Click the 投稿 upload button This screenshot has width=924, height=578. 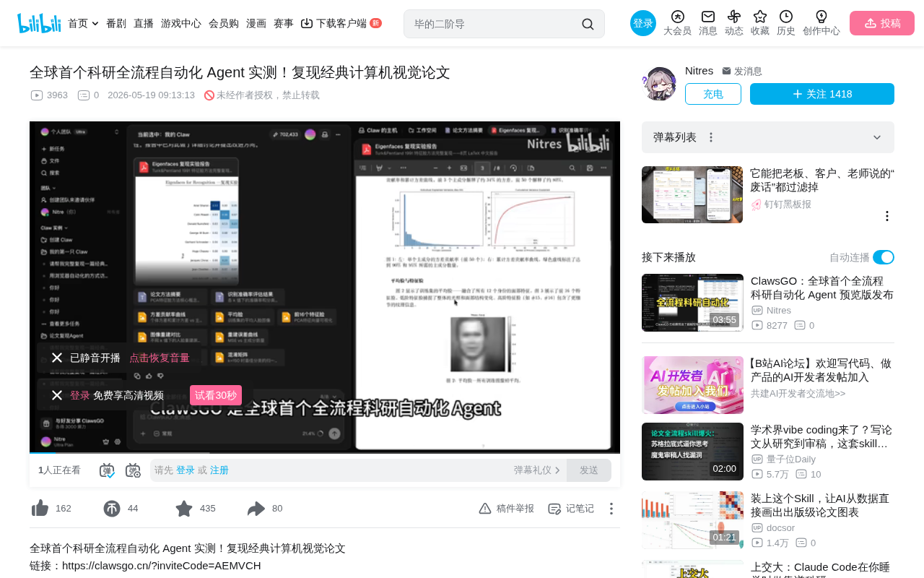click(x=882, y=23)
